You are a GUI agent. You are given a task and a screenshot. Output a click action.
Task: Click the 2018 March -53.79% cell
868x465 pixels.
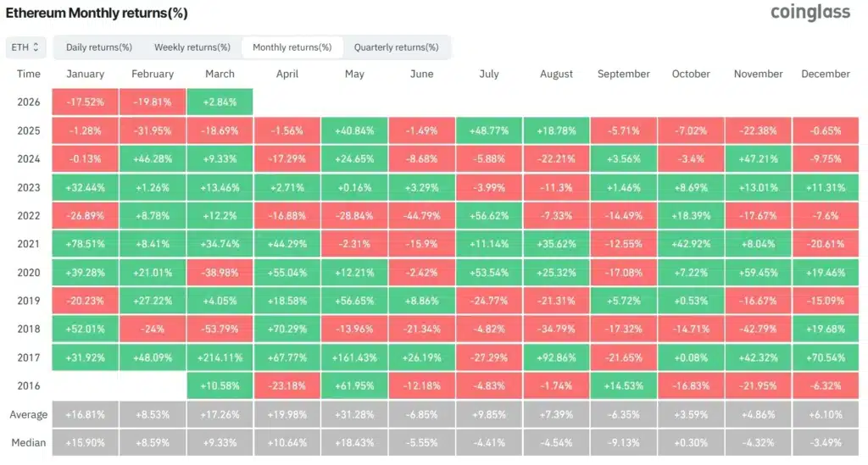pos(220,329)
